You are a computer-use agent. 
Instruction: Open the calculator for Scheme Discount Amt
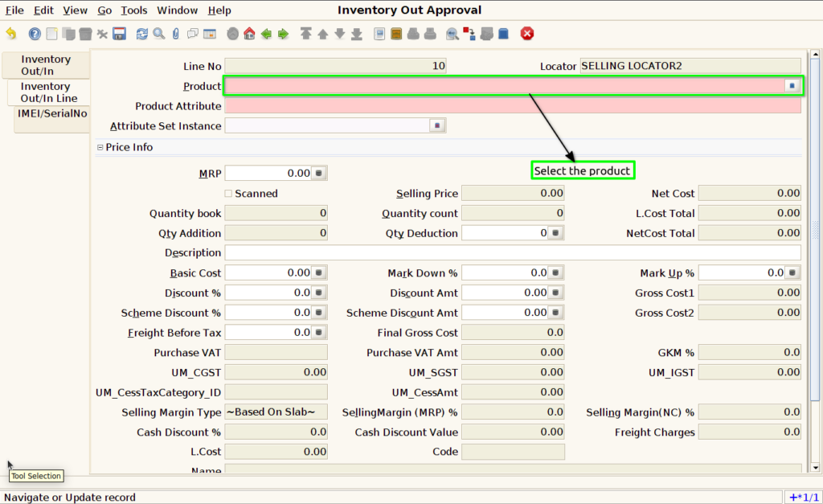pos(555,313)
